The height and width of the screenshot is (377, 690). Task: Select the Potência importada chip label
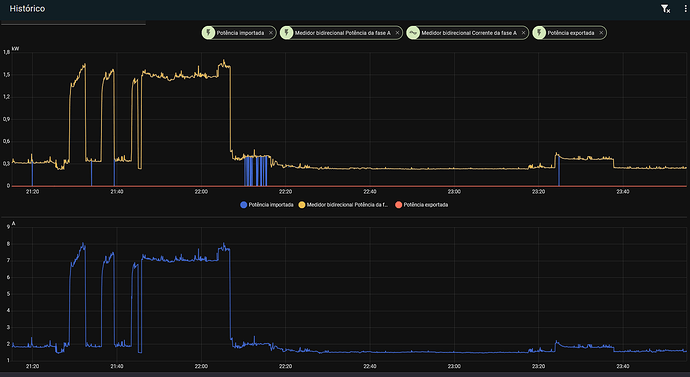point(240,33)
